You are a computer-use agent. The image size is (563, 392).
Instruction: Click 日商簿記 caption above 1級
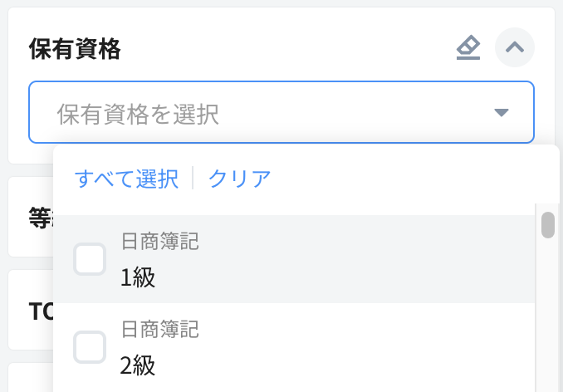(159, 242)
